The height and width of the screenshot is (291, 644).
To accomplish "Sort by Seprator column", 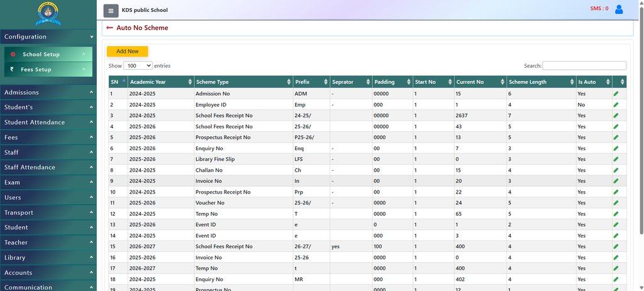I will pos(351,82).
